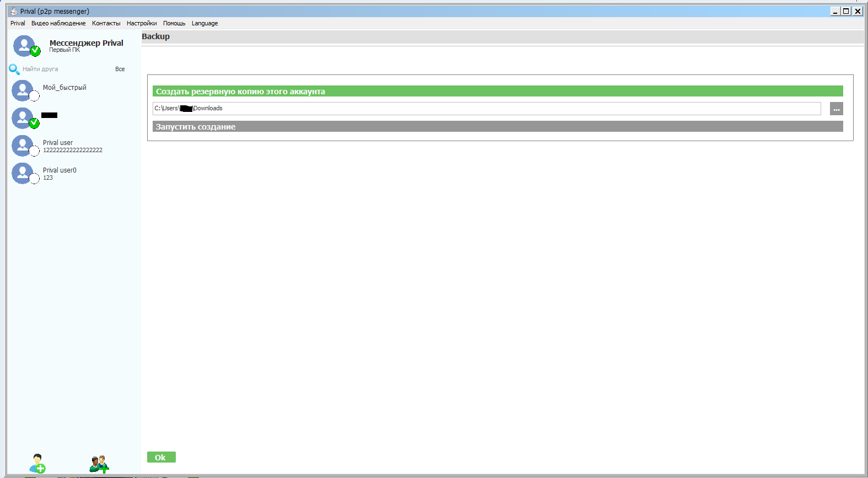Click the Мессенджер Prival profile avatar
The image size is (868, 478).
point(25,46)
